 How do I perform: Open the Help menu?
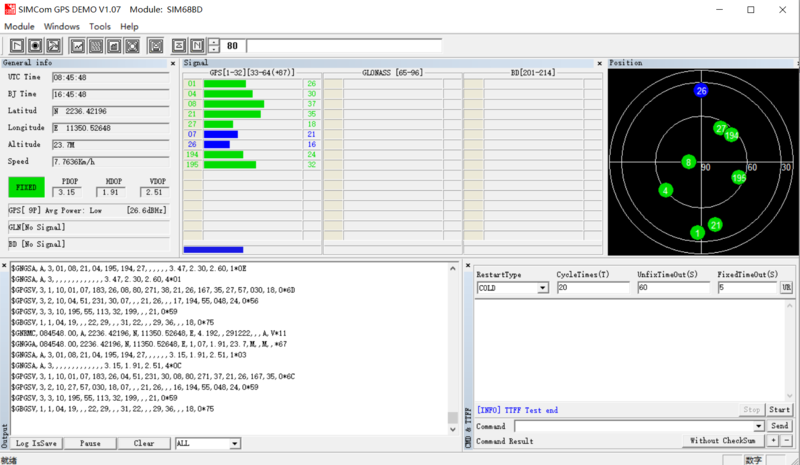(129, 27)
